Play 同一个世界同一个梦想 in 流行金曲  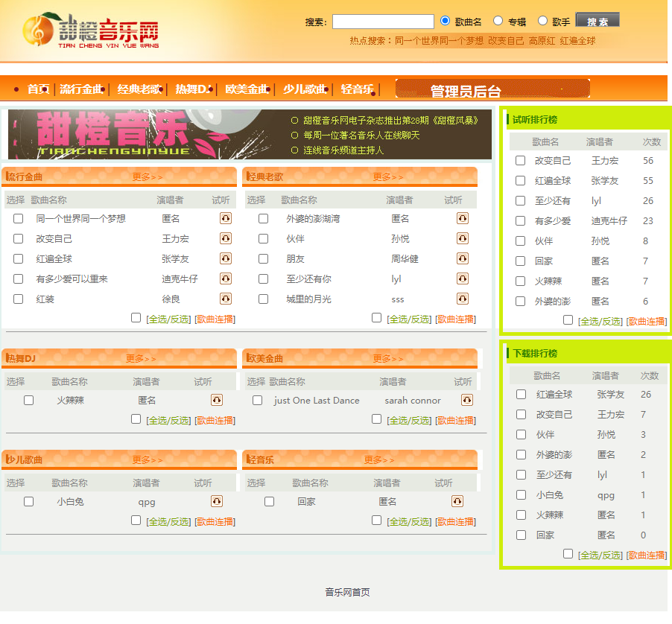[x=226, y=217]
